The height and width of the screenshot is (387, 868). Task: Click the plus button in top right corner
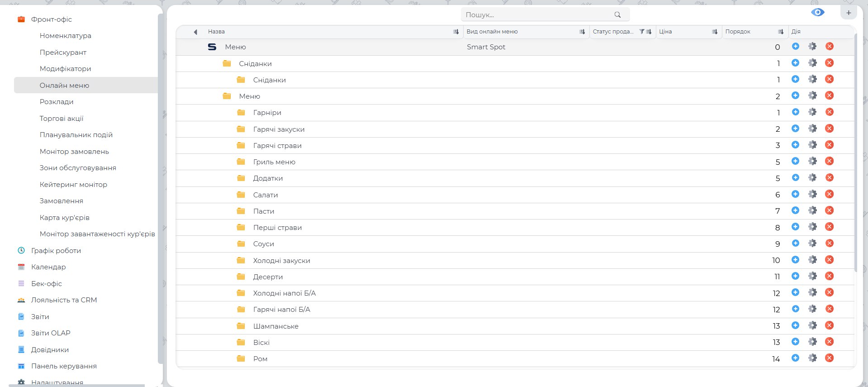coord(849,13)
